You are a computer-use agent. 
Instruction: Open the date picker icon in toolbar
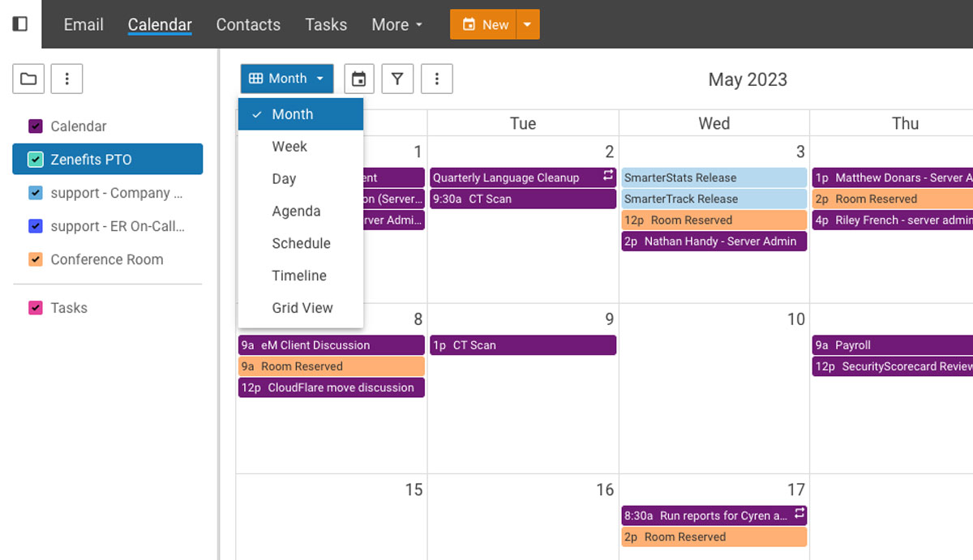click(358, 79)
